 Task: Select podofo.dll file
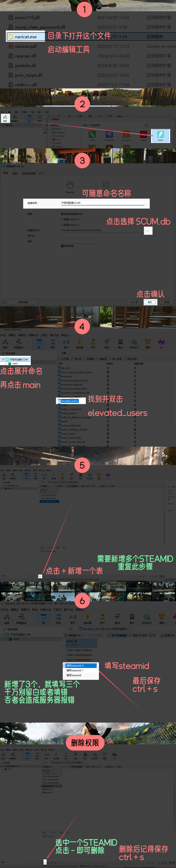tap(25, 65)
